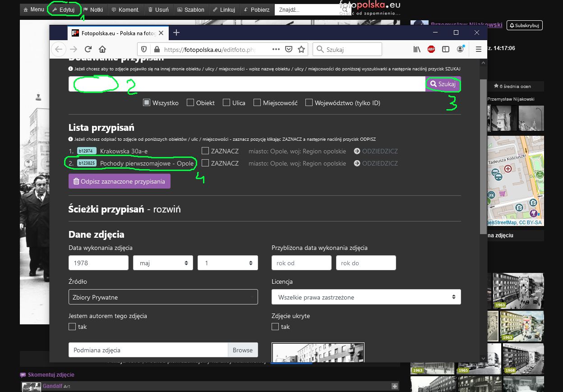Expand the Źródło Zbiory Prywatne dropdown
The width and height of the screenshot is (563, 392).
163,297
